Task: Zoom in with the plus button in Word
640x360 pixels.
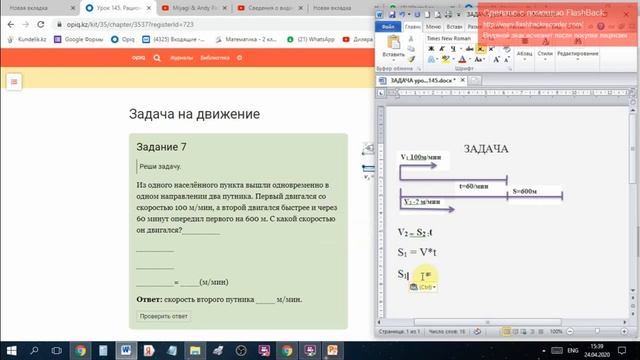Action: [x=624, y=331]
